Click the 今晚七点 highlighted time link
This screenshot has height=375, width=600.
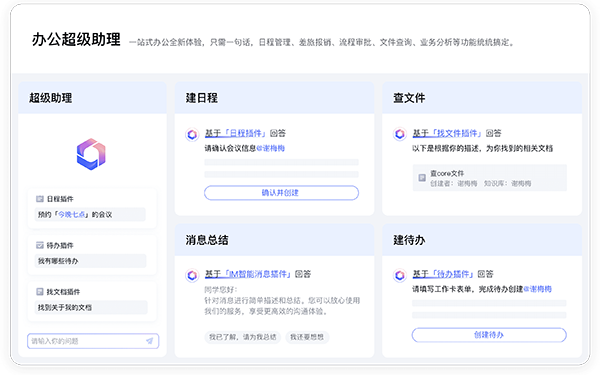coord(72,214)
